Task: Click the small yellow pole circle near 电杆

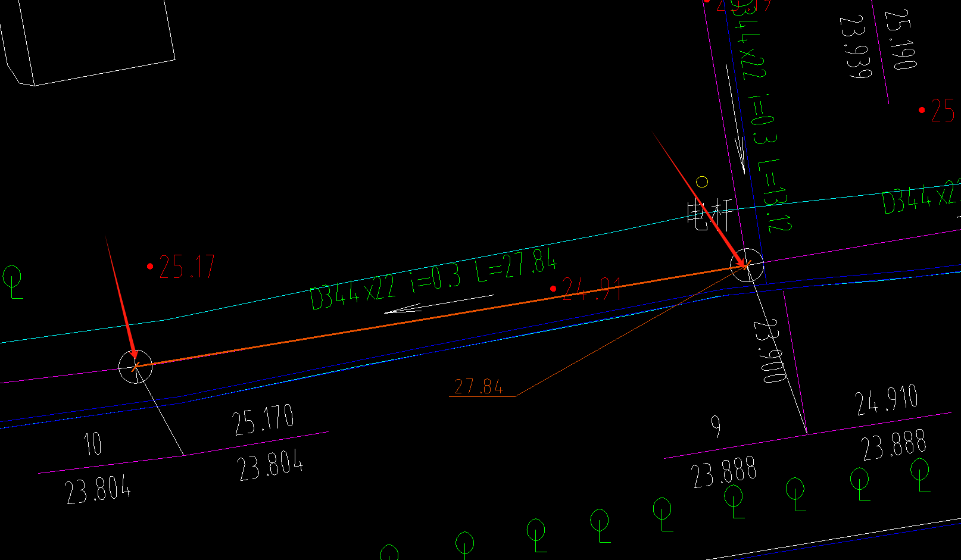Action: (x=703, y=182)
